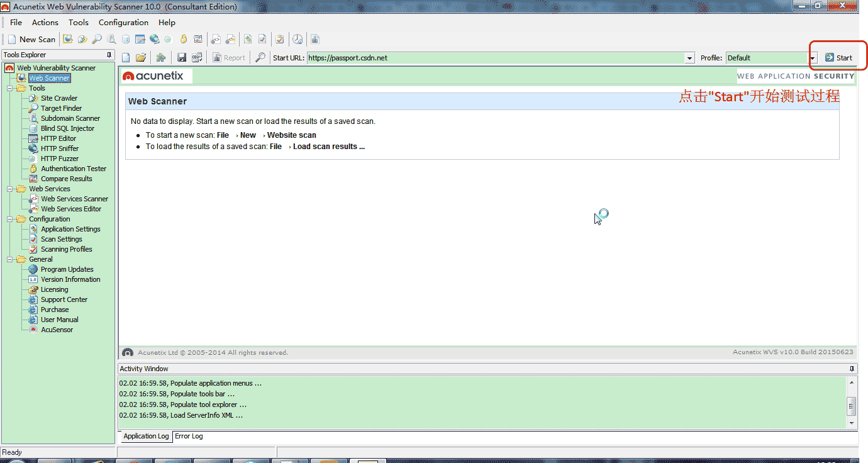Open the Target Finder toolbar icon
The image size is (868, 463).
(96, 38)
